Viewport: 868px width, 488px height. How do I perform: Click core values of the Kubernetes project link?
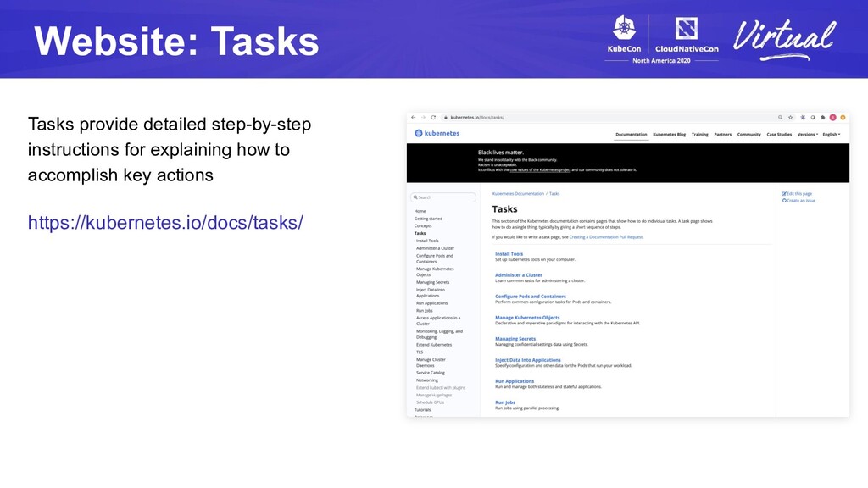tap(540, 169)
